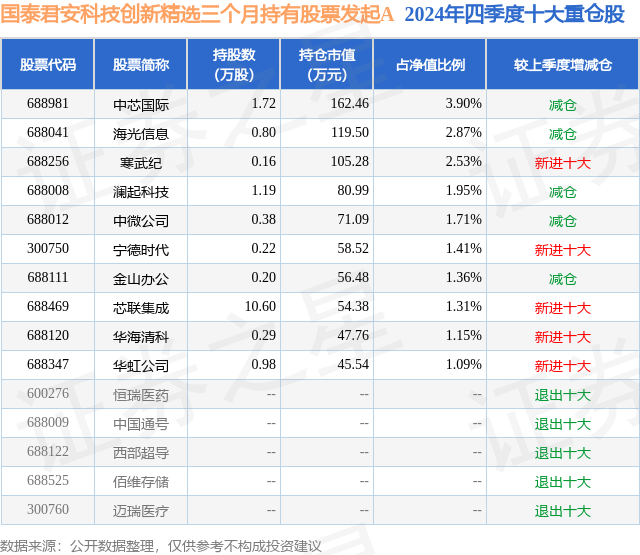Click 减仓 label in 金山办公 row

pyautogui.click(x=563, y=279)
